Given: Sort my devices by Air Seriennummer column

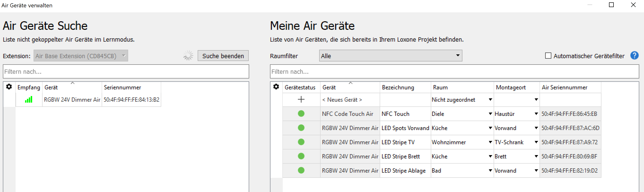Looking at the screenshot, I should point(570,87).
